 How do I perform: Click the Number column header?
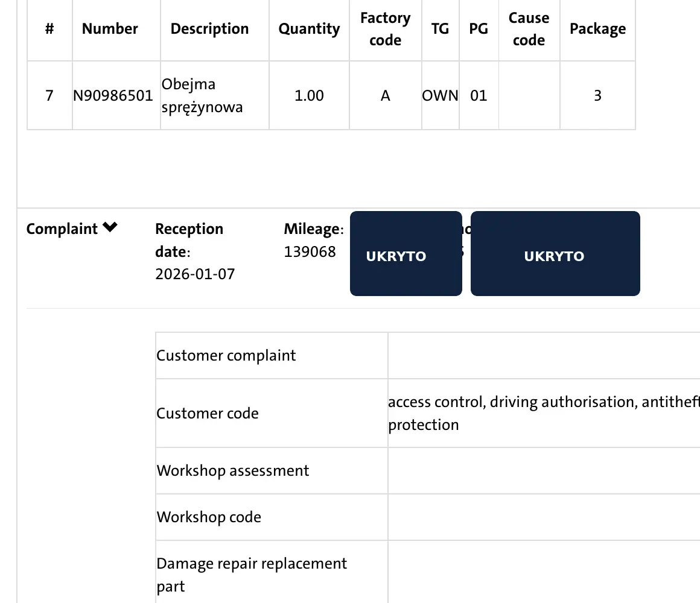point(110,28)
